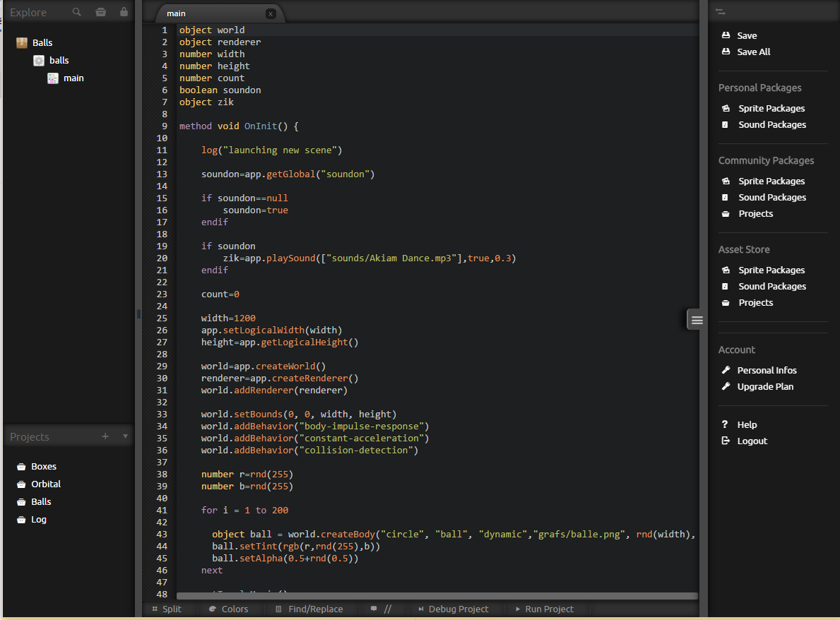
Task: Toggle the Colors option in the bottom toolbar
Action: [230, 609]
